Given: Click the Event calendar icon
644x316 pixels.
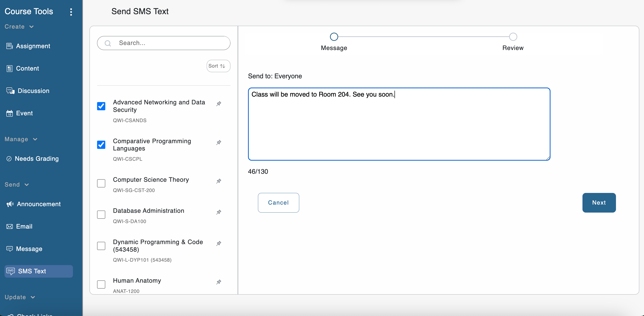Looking at the screenshot, I should click(x=10, y=113).
